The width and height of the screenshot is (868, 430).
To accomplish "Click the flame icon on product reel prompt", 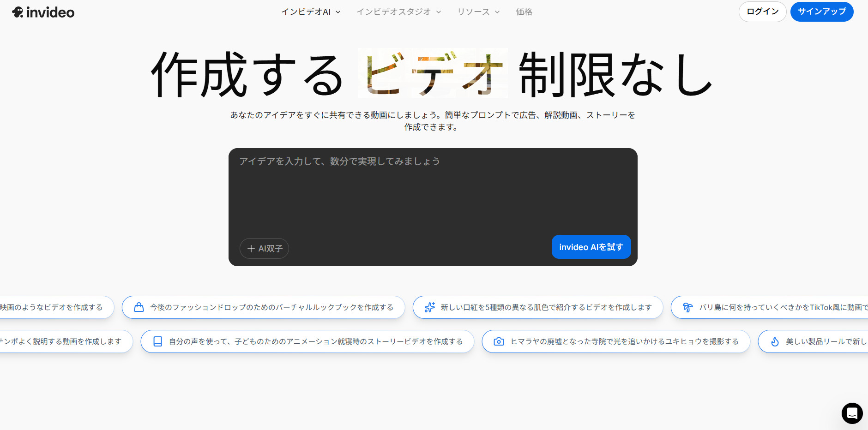I will point(775,341).
